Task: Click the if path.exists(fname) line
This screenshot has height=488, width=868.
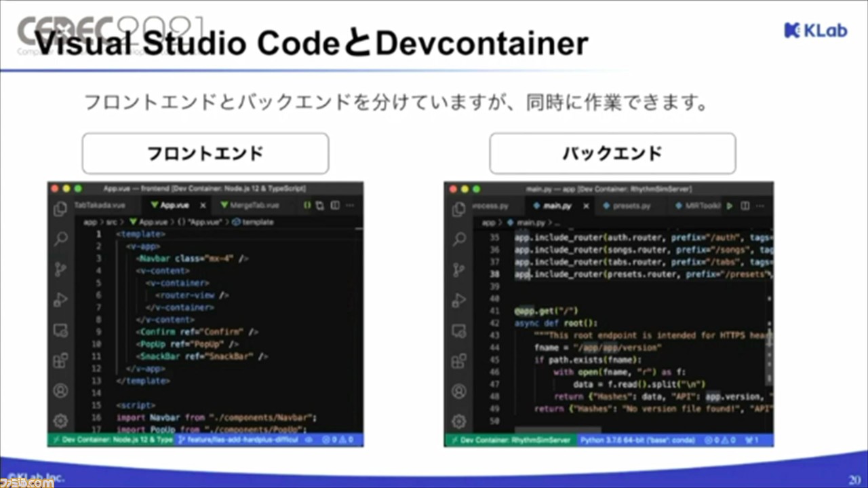Action: pos(587,360)
